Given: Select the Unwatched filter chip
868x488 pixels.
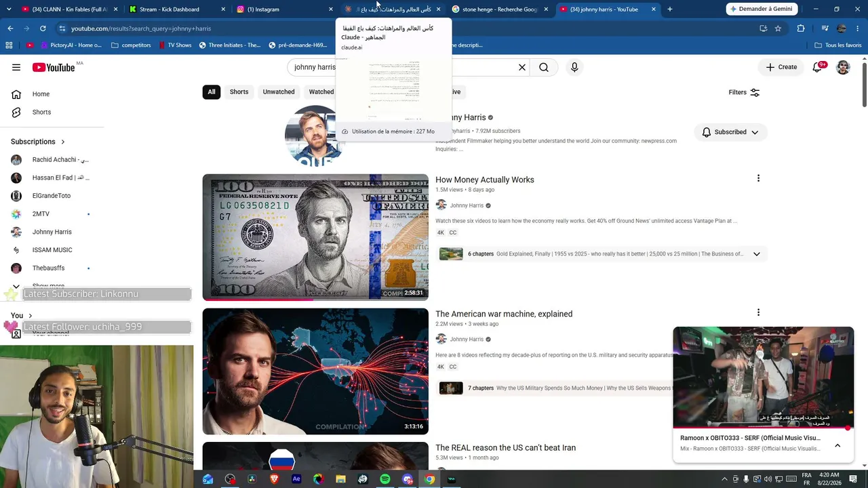Looking at the screenshot, I should coord(279,92).
